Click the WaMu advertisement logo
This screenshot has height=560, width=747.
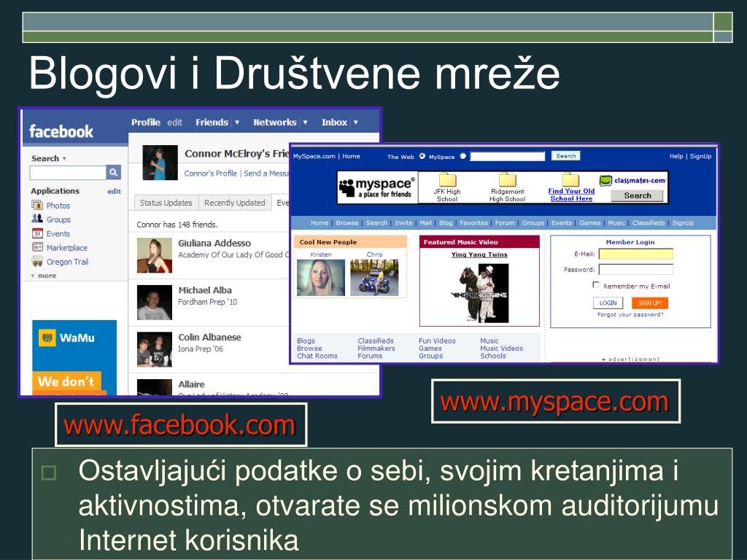click(x=66, y=338)
